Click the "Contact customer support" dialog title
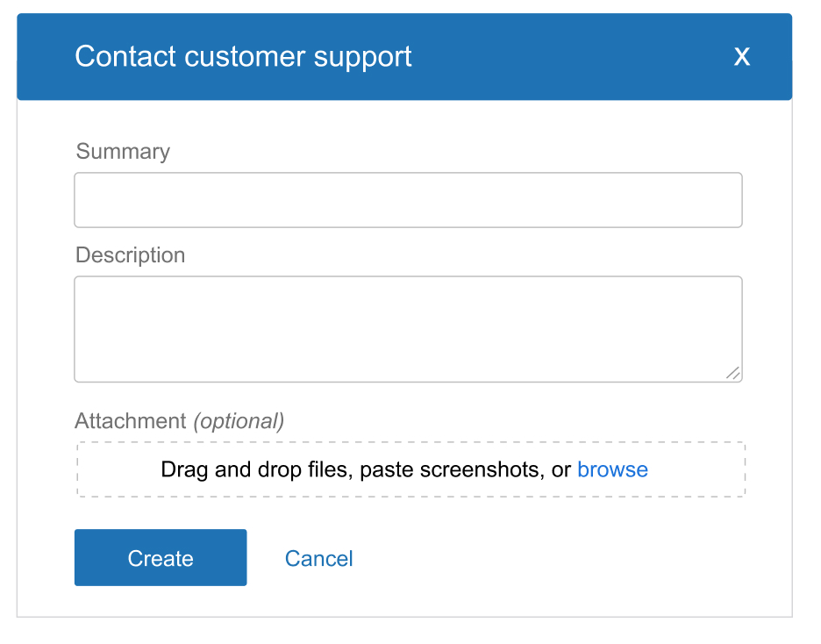This screenshot has width=821, height=644. point(243,57)
